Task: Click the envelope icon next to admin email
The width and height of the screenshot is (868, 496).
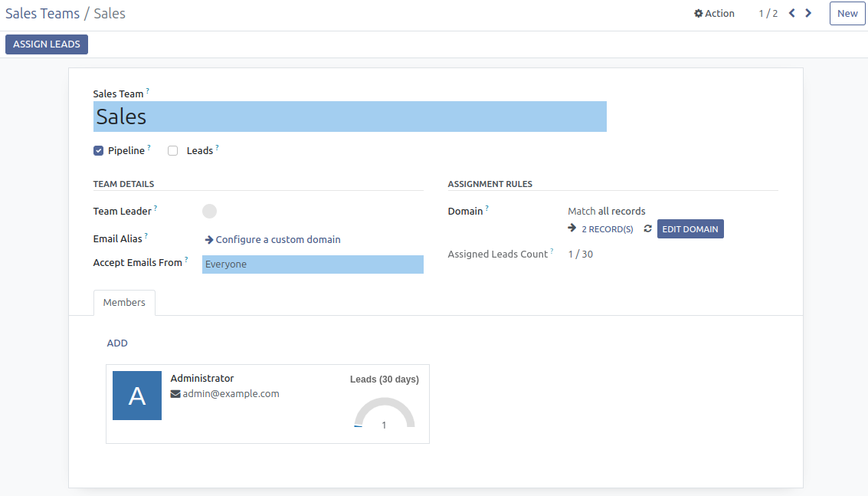Action: tap(175, 394)
